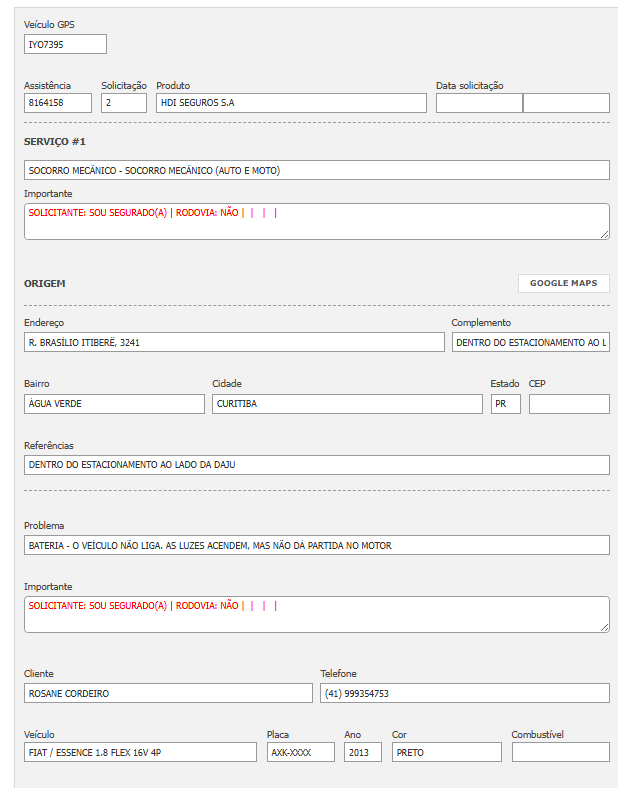Focus the Endereço address field
Image resolution: width=618 pixels, height=788 pixels.
(234, 342)
